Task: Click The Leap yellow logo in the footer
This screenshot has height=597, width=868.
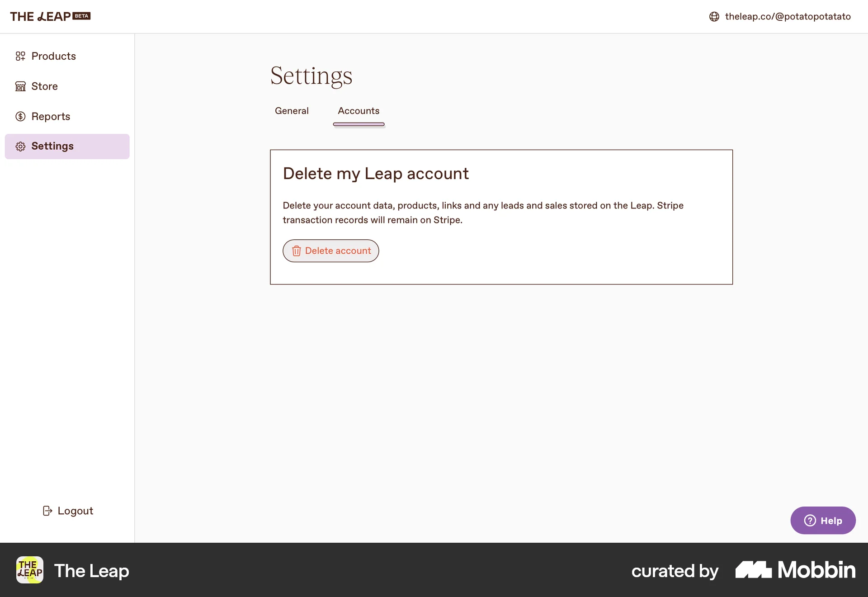Action: coord(29,570)
